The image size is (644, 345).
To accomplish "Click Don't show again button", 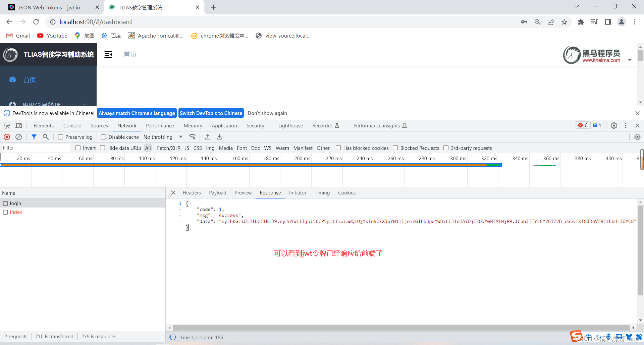I will (267, 113).
